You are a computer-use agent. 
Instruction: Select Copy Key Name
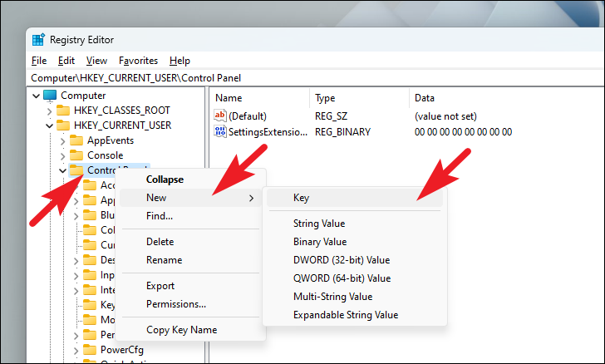(191, 330)
